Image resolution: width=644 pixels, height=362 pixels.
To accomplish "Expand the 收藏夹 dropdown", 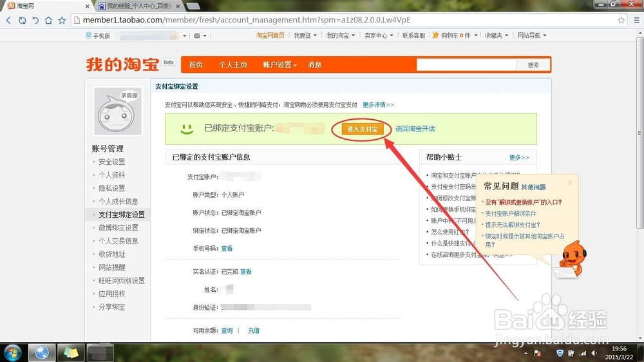I will [x=497, y=35].
